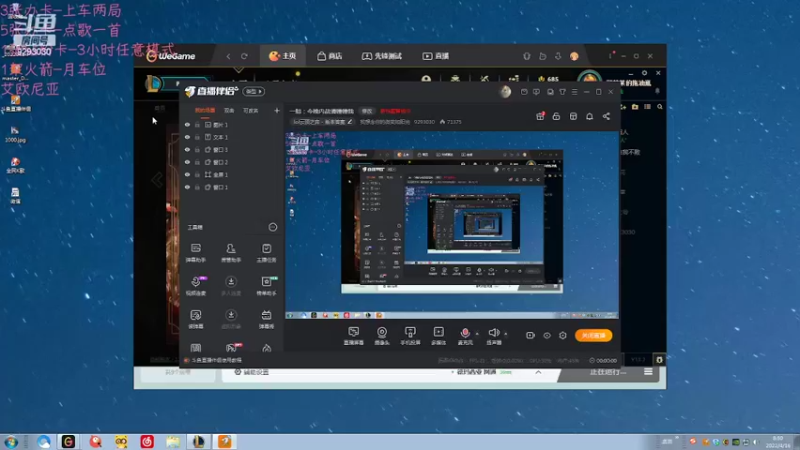Click the 修改 button next to stream title

(367, 111)
